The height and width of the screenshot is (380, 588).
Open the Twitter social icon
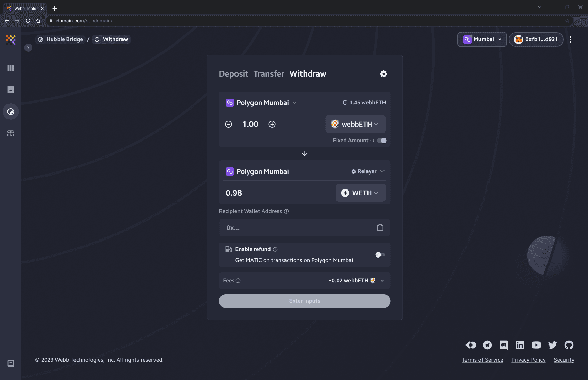tap(553, 345)
